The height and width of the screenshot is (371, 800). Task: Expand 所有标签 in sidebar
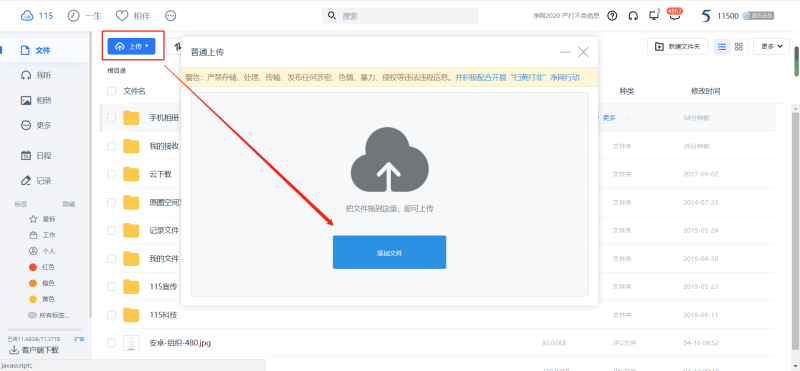(49, 315)
